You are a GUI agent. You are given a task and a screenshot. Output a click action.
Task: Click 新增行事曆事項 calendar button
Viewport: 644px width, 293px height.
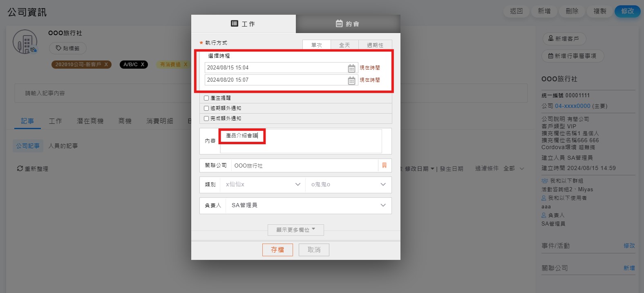click(572, 56)
